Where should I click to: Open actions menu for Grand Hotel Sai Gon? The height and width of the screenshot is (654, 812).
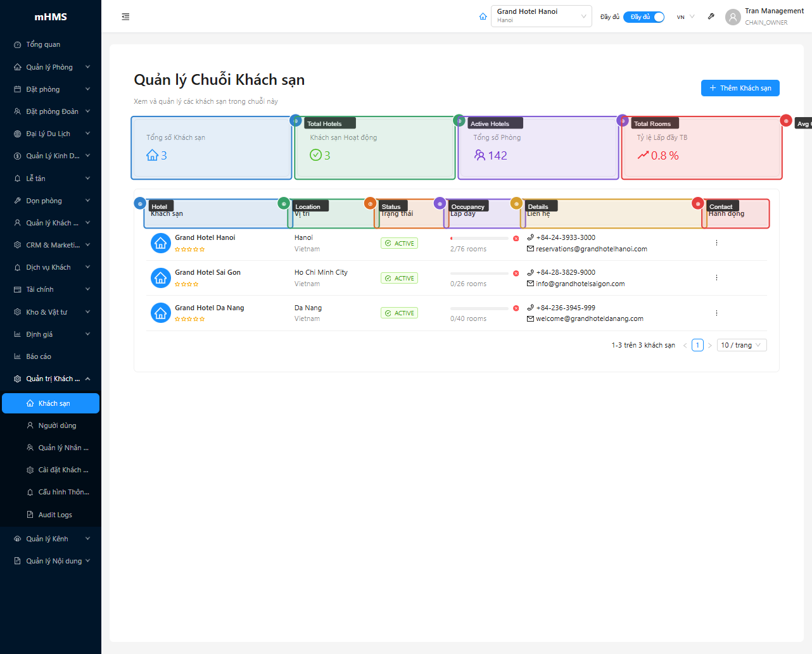tap(716, 278)
